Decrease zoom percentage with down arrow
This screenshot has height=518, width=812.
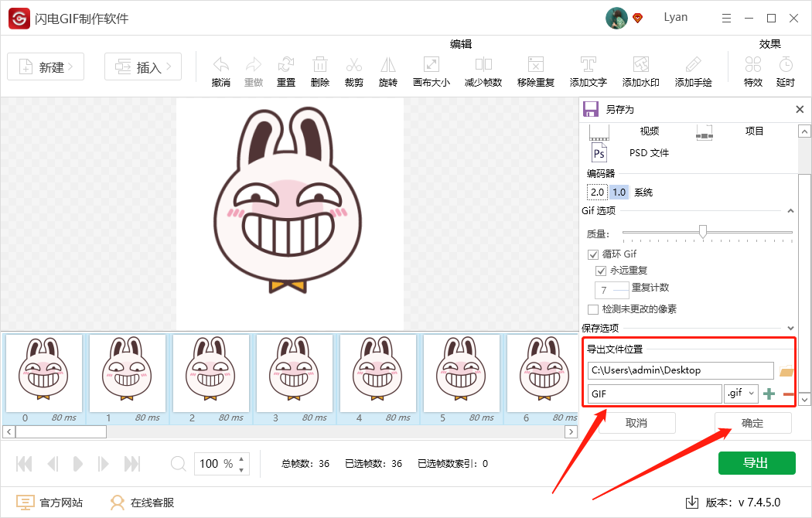(241, 470)
